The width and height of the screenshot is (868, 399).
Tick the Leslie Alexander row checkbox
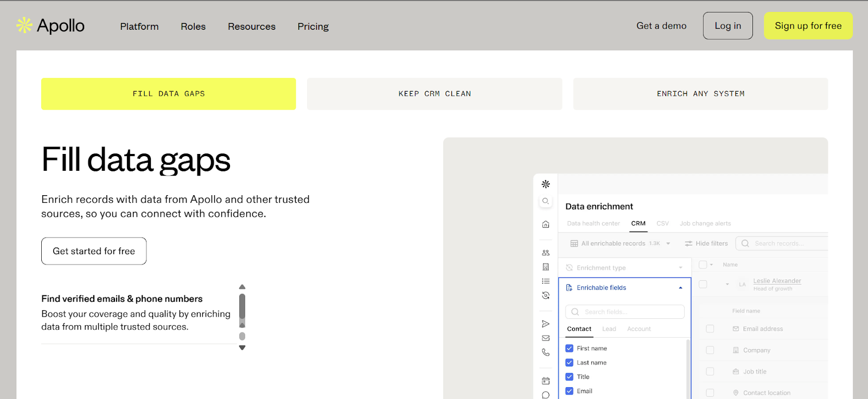click(703, 284)
